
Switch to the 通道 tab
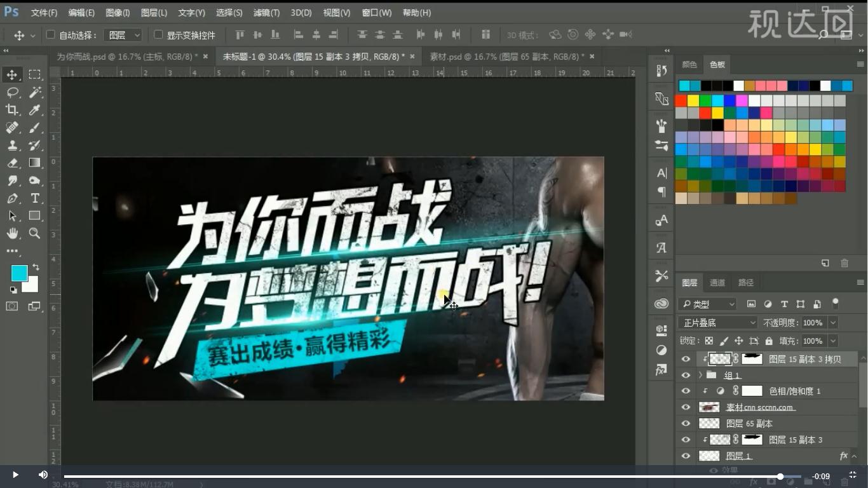(x=717, y=282)
